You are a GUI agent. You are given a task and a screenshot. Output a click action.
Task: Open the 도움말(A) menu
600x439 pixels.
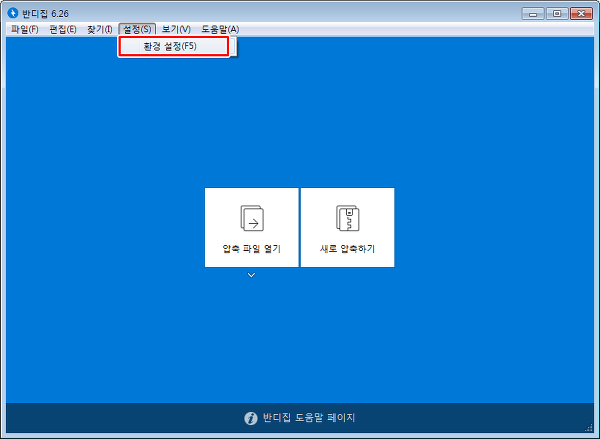(220, 29)
